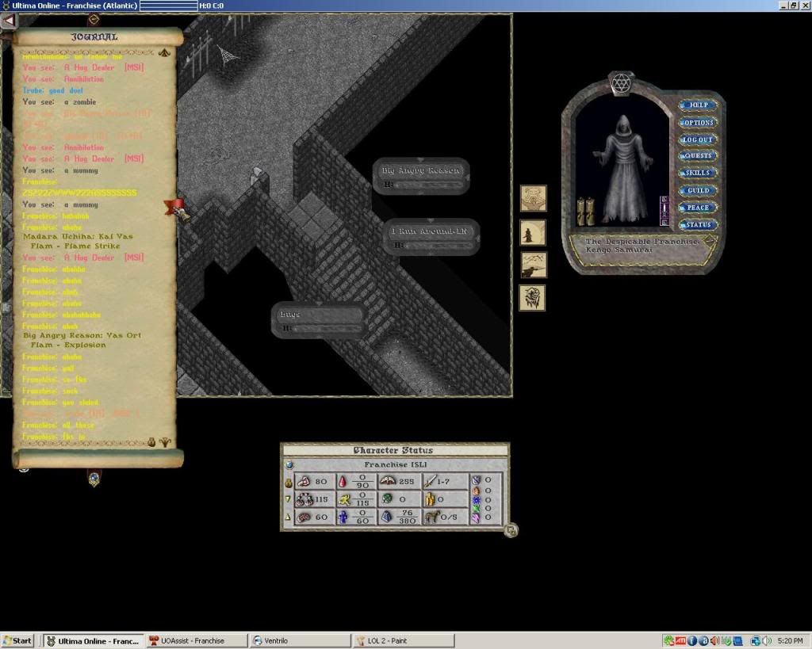Screen dimensions: 812x649
Task: Select the robed ghost paperdoll figure
Action: click(623, 170)
